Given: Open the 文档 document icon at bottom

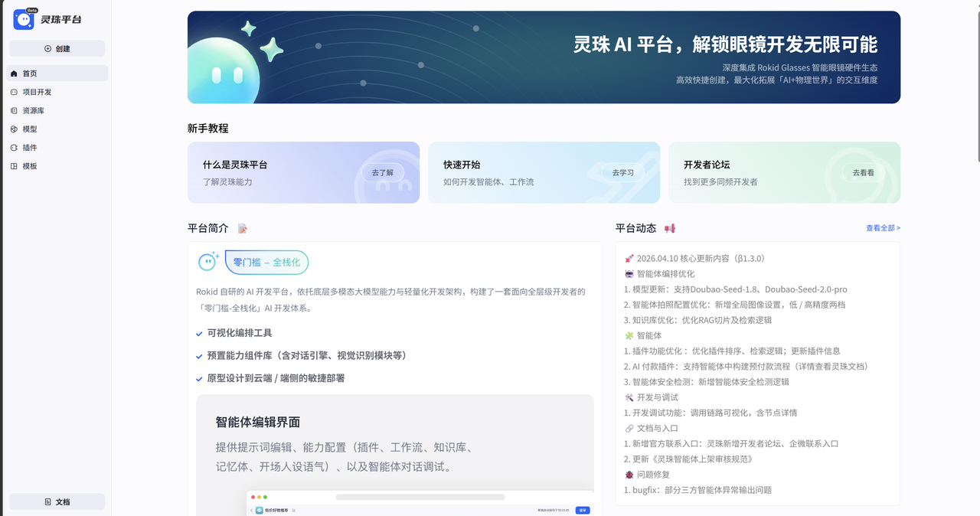Looking at the screenshot, I should pos(49,501).
